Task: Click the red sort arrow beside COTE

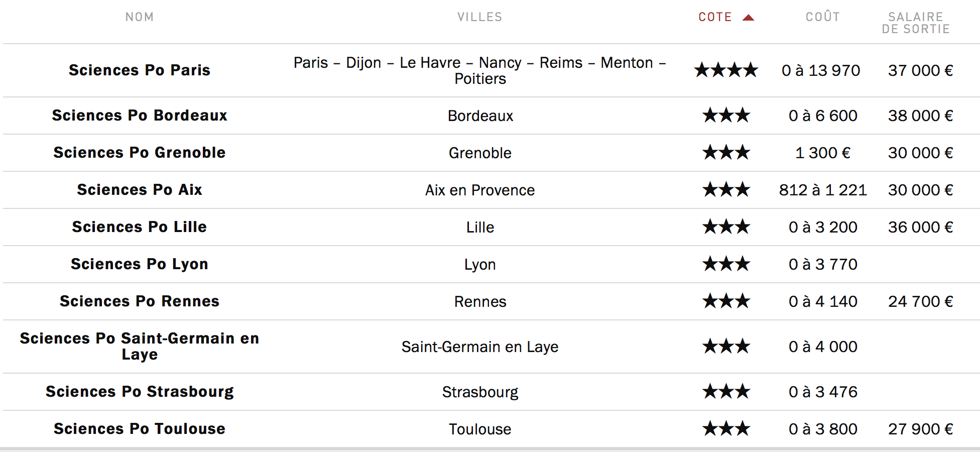Action: pos(748,18)
